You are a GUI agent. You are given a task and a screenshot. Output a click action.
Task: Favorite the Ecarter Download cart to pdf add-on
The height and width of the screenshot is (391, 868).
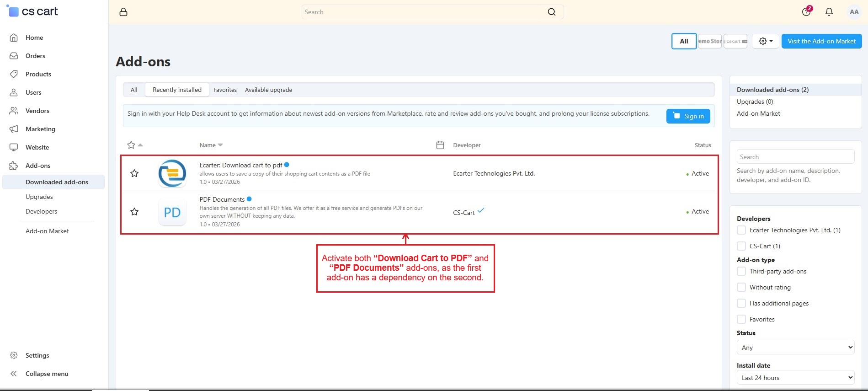pos(134,173)
